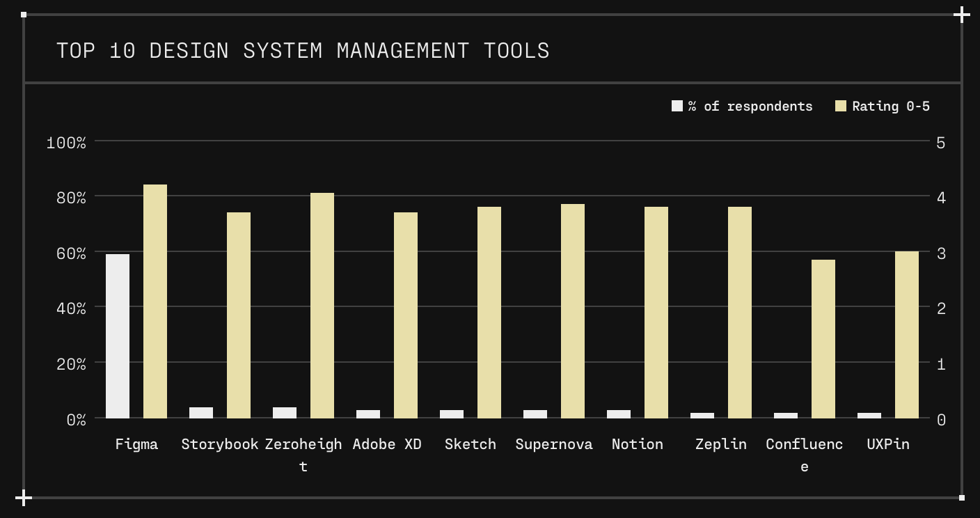Screen dimensions: 980x518
Task: Select Storybook's yellow rating bar
Action: coord(239,315)
